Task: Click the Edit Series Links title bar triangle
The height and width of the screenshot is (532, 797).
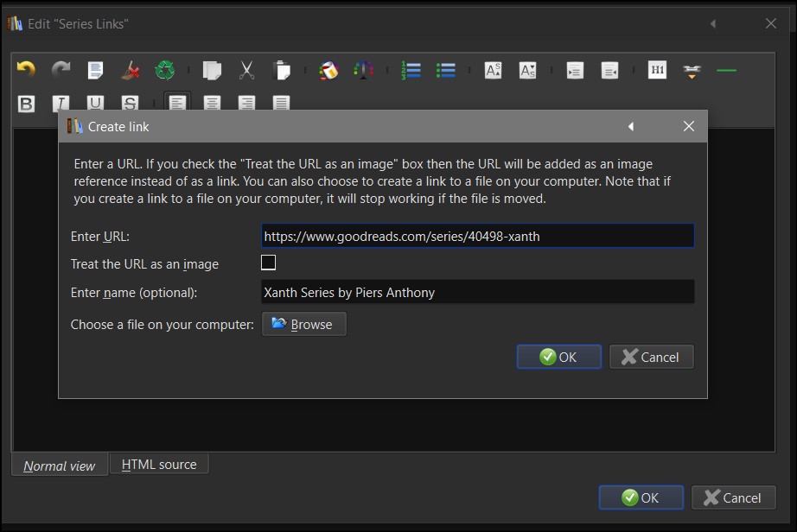Action: [x=713, y=23]
